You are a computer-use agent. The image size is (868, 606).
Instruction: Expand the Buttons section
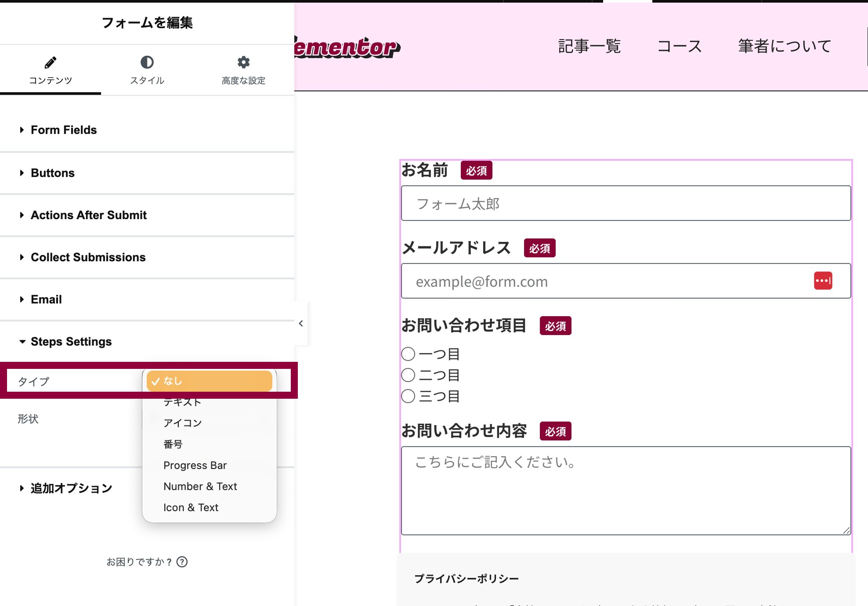(x=52, y=173)
